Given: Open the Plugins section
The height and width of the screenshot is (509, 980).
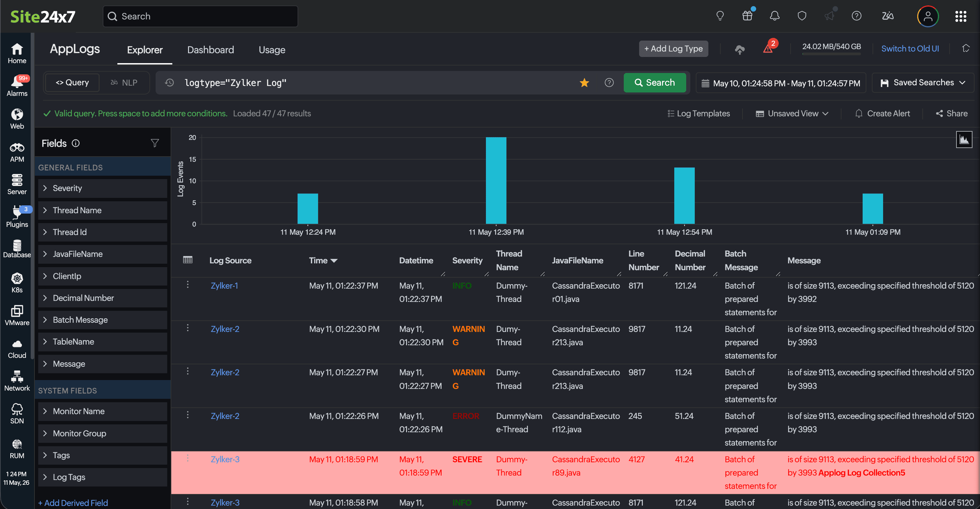Looking at the screenshot, I should click(17, 217).
